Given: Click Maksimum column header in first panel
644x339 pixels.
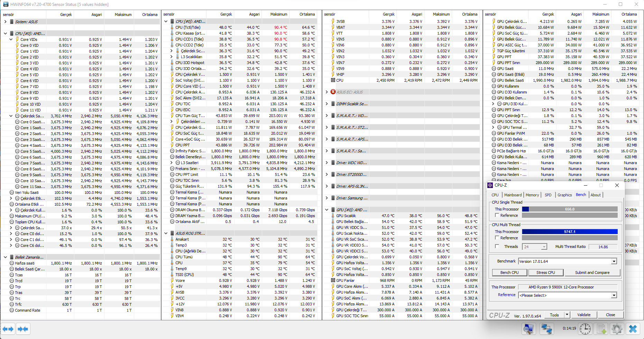Looking at the screenshot, I should pos(123,15).
